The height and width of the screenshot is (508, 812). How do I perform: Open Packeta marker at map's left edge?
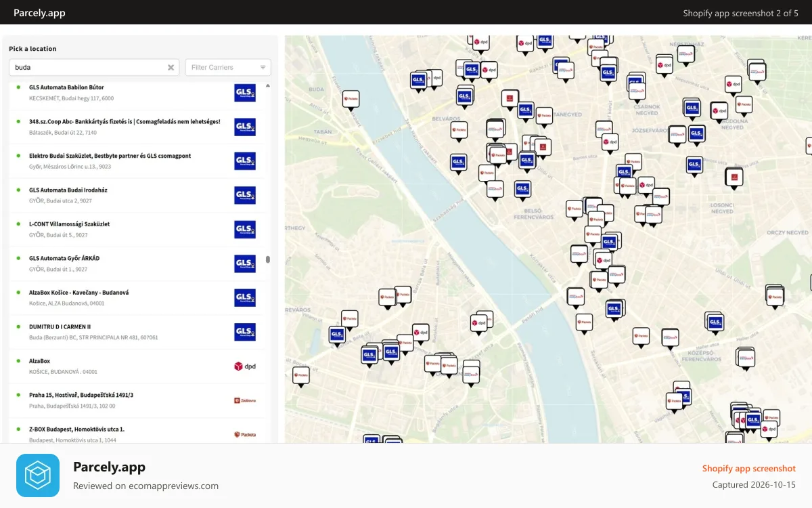click(x=301, y=377)
